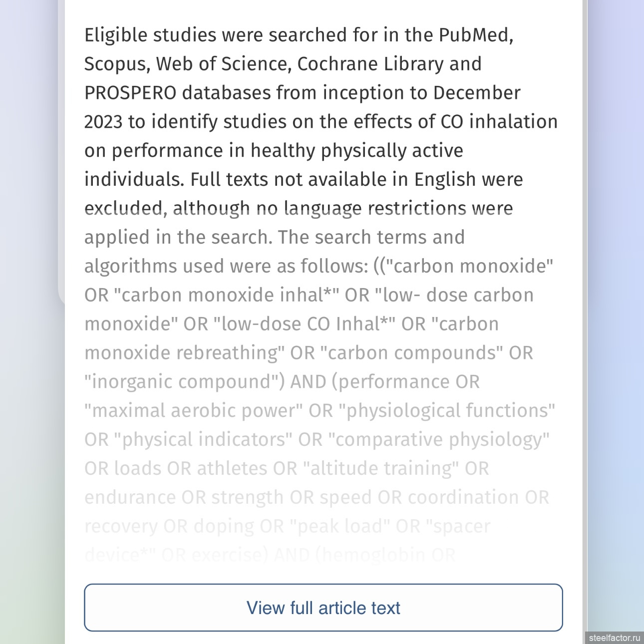Open the View full article text button
This screenshot has height=644, width=644.
tap(323, 608)
